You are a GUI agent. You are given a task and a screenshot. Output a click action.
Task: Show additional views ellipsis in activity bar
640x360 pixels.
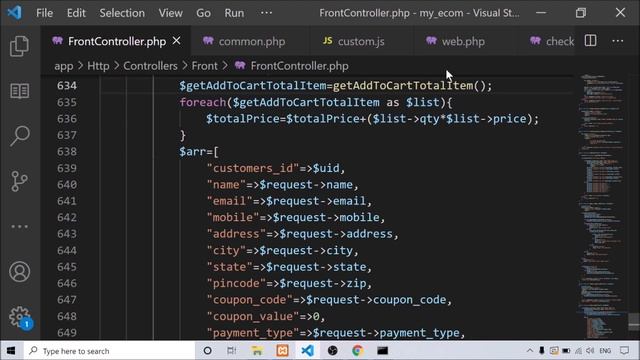(x=19, y=227)
